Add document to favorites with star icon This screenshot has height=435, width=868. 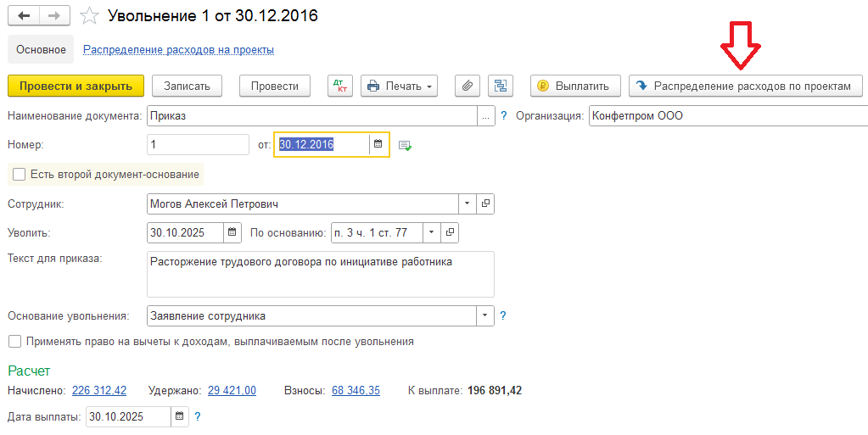click(x=87, y=16)
